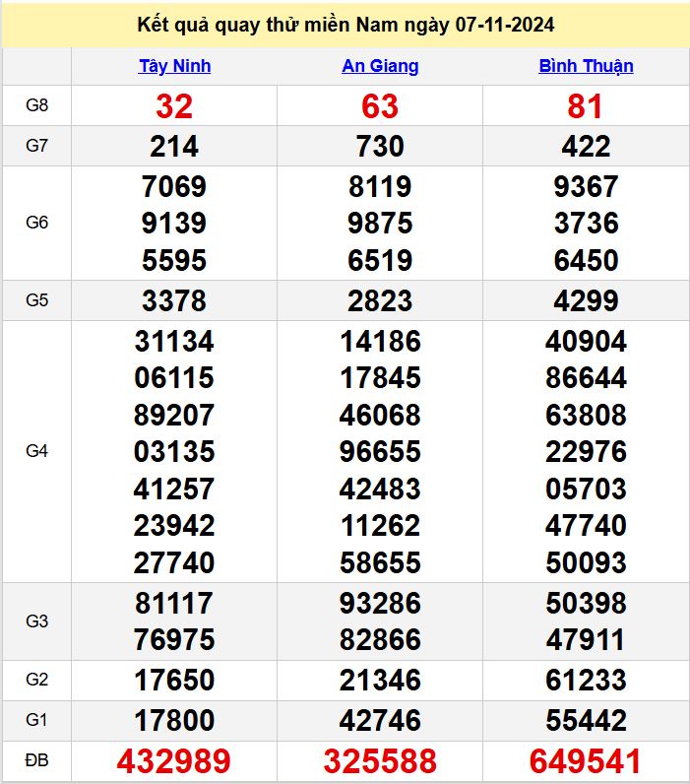Select the G6 row label

37,223
